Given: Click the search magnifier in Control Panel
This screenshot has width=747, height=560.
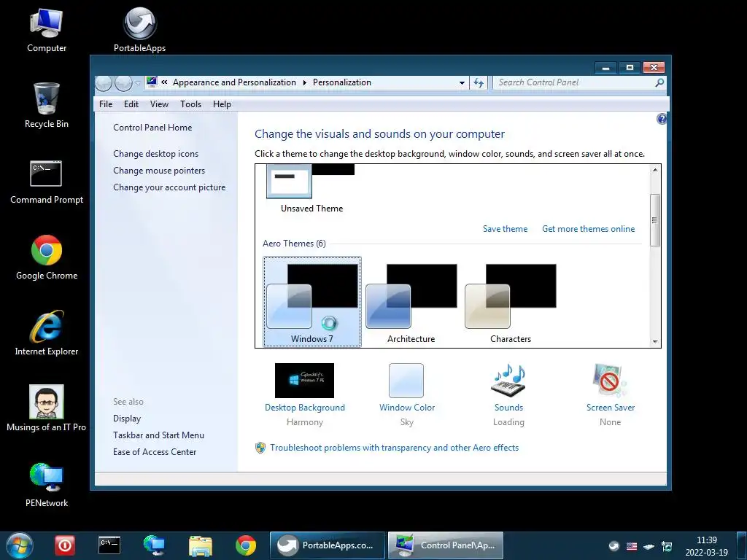Looking at the screenshot, I should click(x=659, y=82).
